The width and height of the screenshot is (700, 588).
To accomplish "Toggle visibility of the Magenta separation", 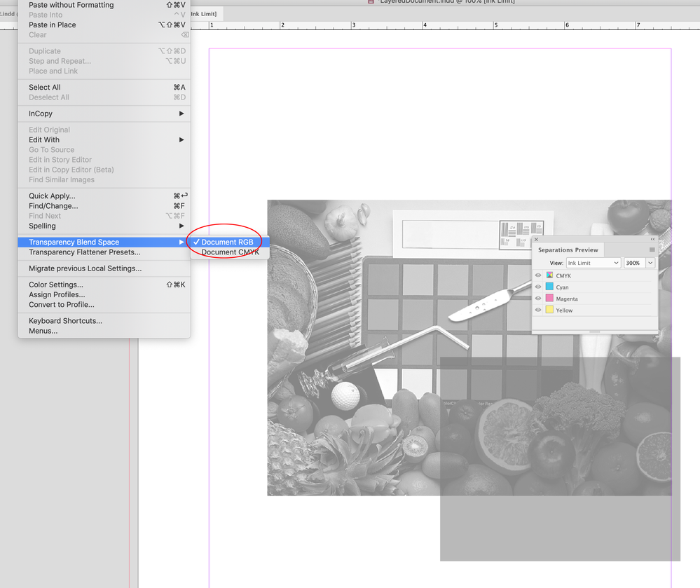I will pyautogui.click(x=538, y=299).
